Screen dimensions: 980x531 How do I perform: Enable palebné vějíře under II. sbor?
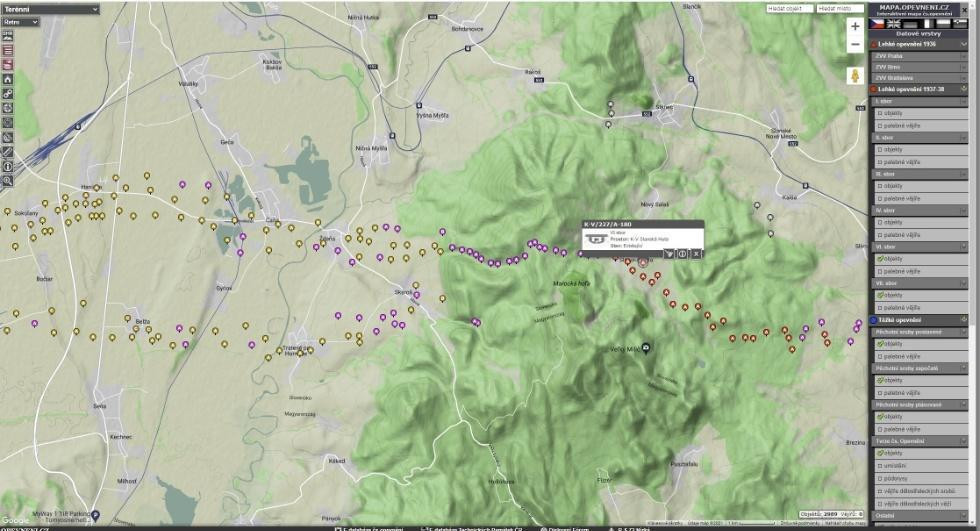(880, 163)
